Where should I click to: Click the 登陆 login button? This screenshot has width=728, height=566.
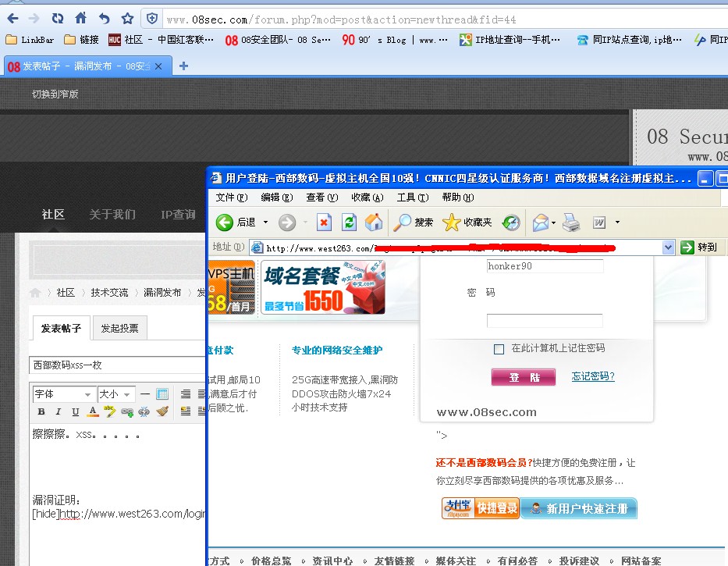click(x=524, y=377)
